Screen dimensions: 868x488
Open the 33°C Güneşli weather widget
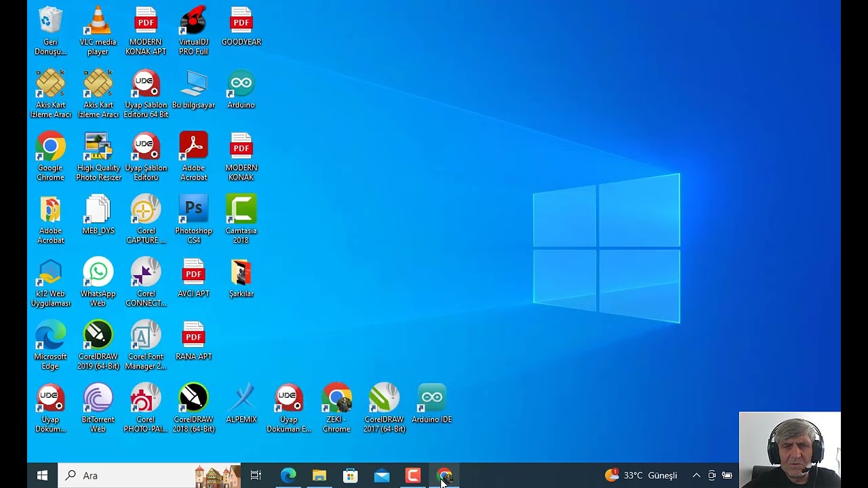641,476
